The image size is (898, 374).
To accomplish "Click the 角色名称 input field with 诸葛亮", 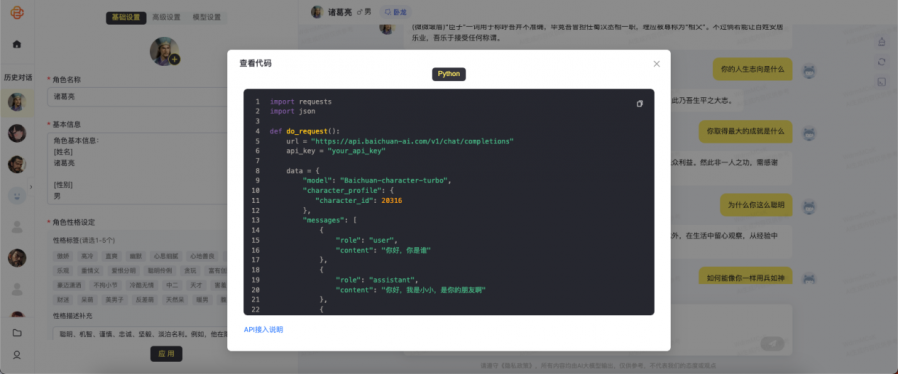I will [x=137, y=97].
